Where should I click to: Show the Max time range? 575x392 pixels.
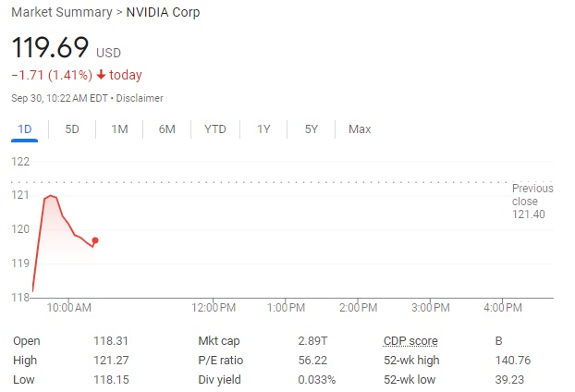tap(360, 129)
